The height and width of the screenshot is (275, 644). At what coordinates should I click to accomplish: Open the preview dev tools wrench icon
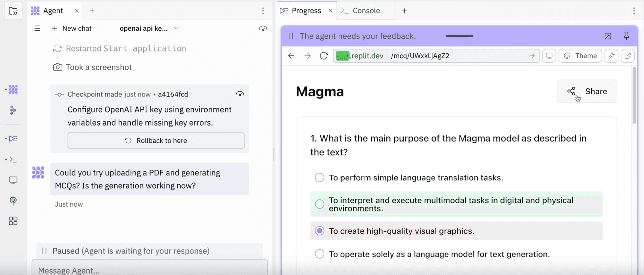pos(611,56)
